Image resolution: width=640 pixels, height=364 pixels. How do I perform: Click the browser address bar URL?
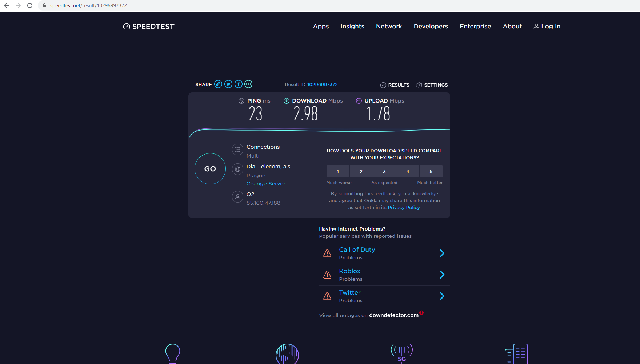pyautogui.click(x=88, y=5)
